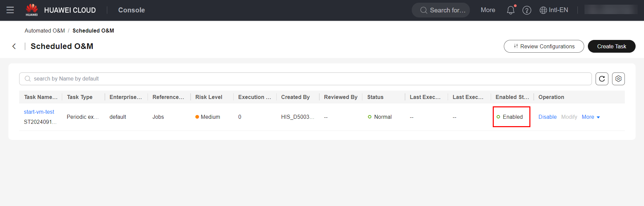Click the top bar Search for box
The width and height of the screenshot is (644, 206).
pos(441,10)
